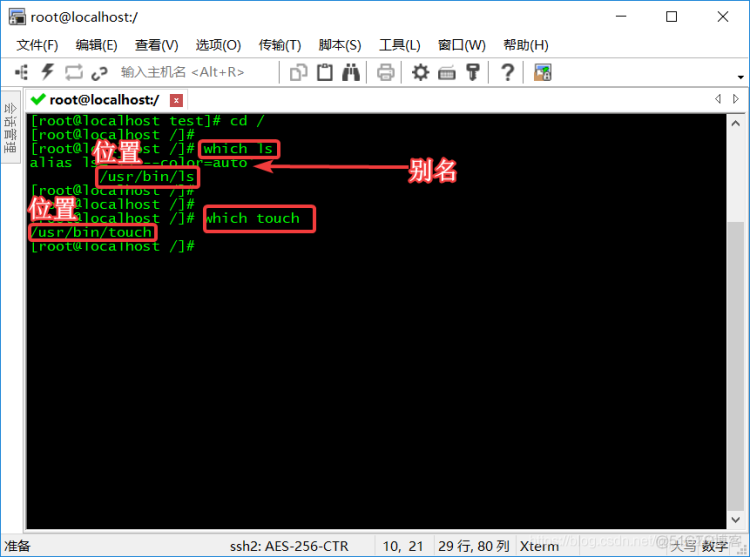Click the last terminal prompt line
Viewport: 750px width, 557px height.
click(112, 246)
